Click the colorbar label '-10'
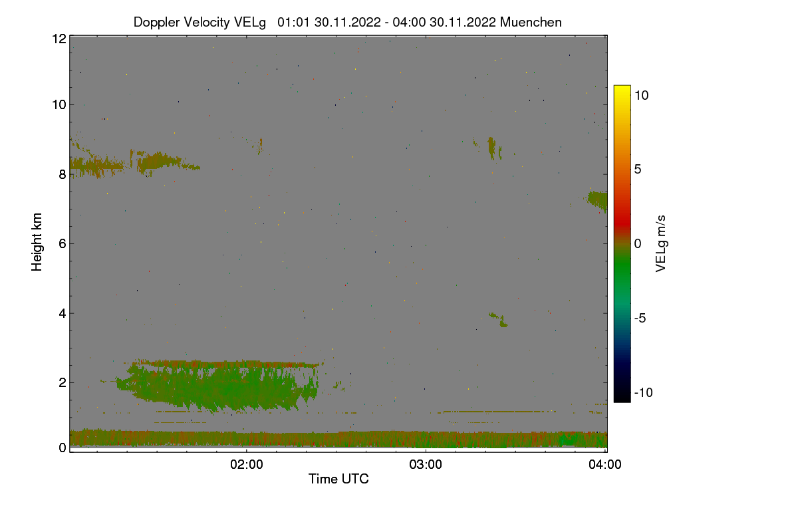 [x=643, y=392]
